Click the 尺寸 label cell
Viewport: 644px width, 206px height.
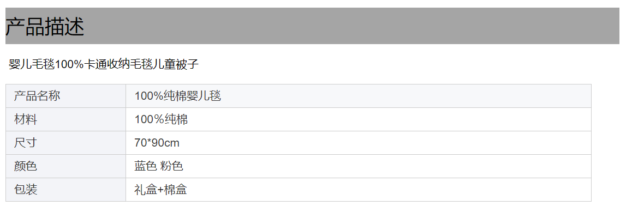(x=65, y=143)
